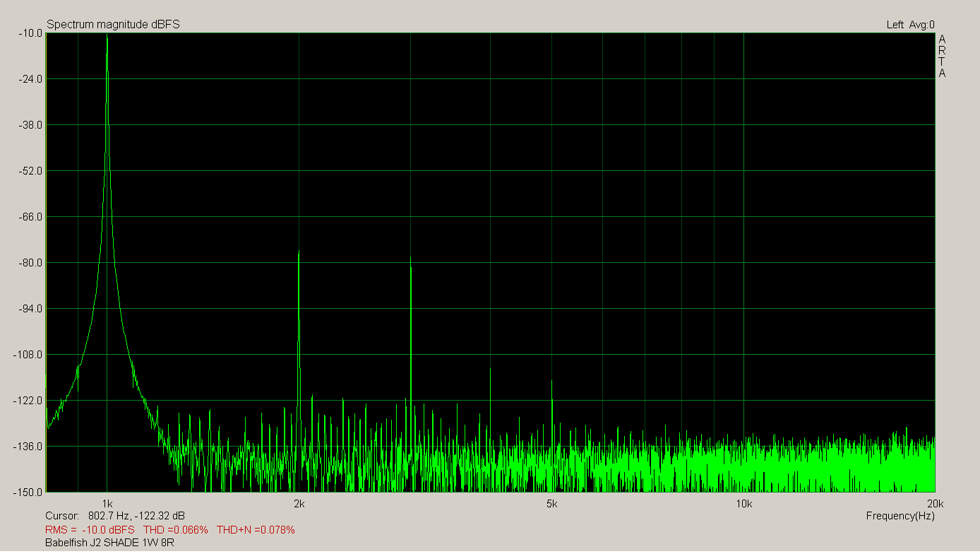Click the -80.0 axis label

(x=30, y=263)
